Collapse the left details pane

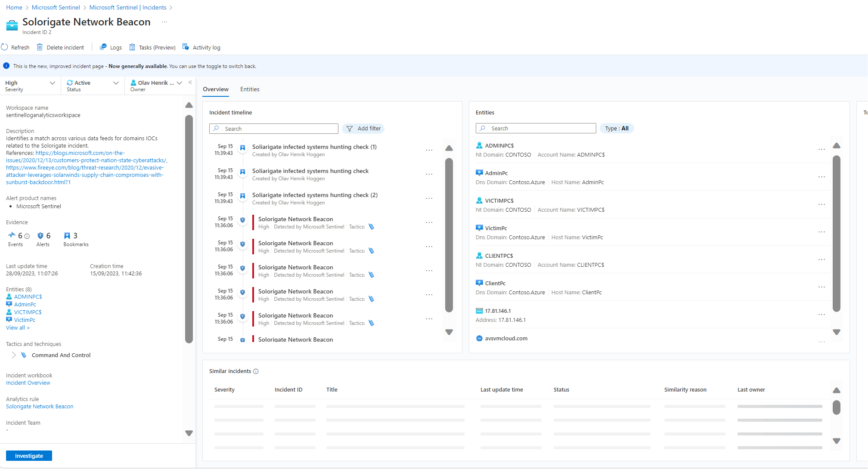tap(190, 82)
